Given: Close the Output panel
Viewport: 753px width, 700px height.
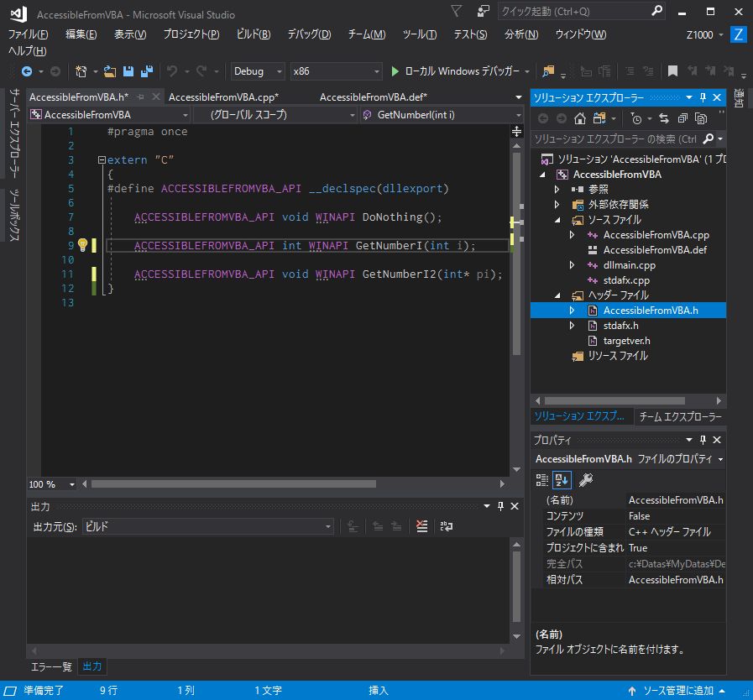Looking at the screenshot, I should (515, 506).
